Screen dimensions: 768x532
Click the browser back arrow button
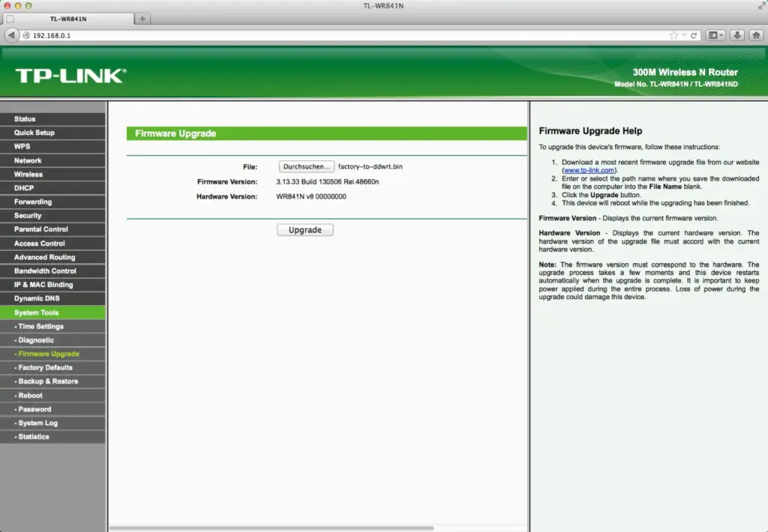pos(11,35)
